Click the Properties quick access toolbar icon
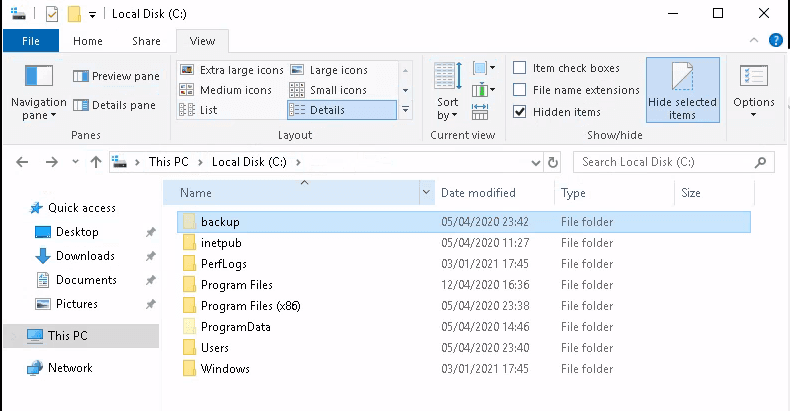This screenshot has width=790, height=411. [52, 14]
